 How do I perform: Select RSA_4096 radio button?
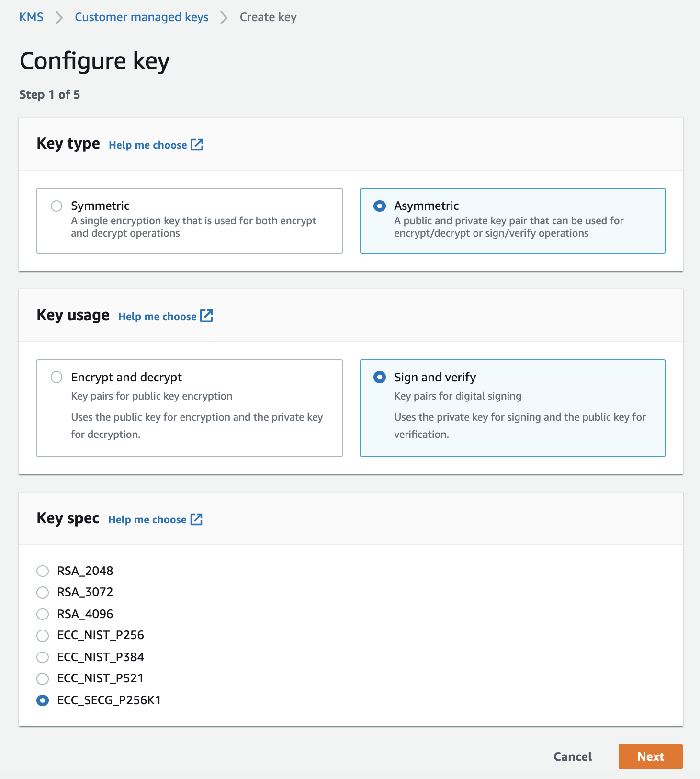pos(43,614)
